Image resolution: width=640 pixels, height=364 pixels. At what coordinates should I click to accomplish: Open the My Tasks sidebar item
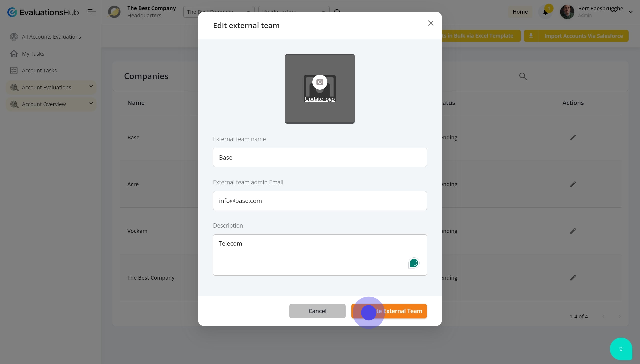click(33, 54)
